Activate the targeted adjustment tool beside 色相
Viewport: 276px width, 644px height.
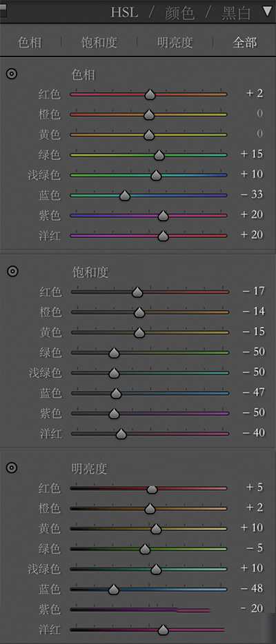tap(12, 74)
